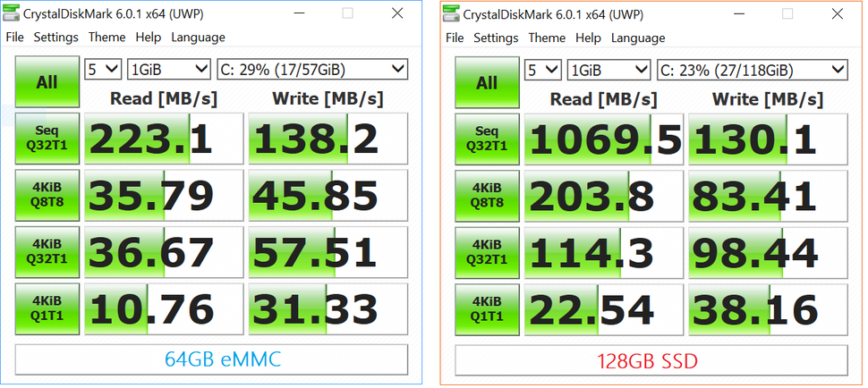Click 4KiB Q8T8 read result 203.8
The height and width of the screenshot is (388, 868).
tap(604, 196)
